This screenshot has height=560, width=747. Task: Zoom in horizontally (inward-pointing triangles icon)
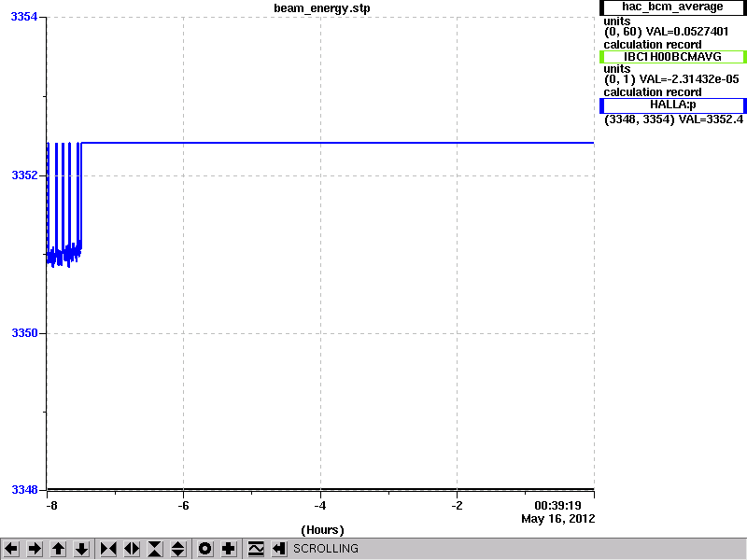pyautogui.click(x=108, y=549)
